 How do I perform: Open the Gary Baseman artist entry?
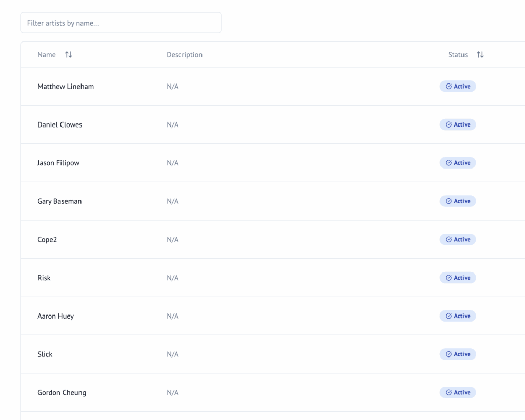(59, 201)
